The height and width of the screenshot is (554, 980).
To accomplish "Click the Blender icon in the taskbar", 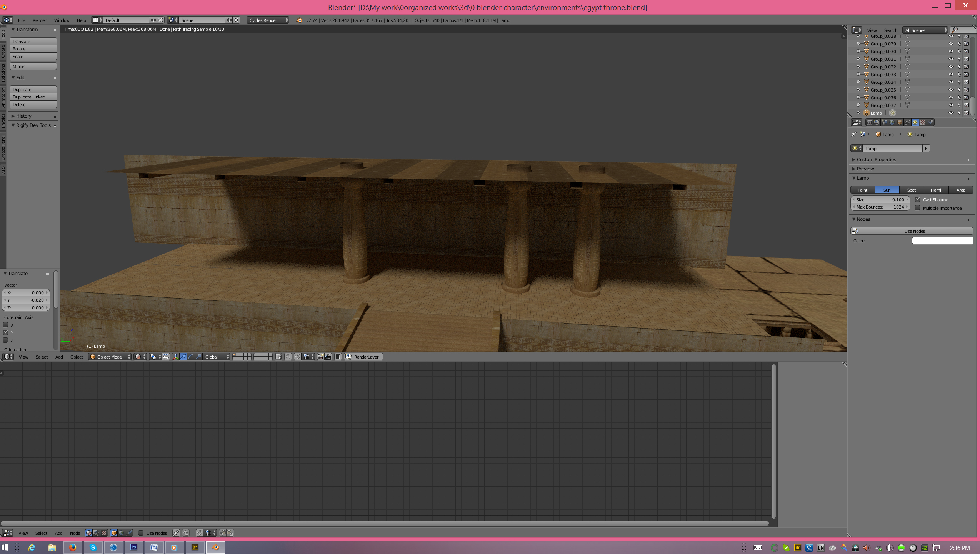I will point(215,547).
